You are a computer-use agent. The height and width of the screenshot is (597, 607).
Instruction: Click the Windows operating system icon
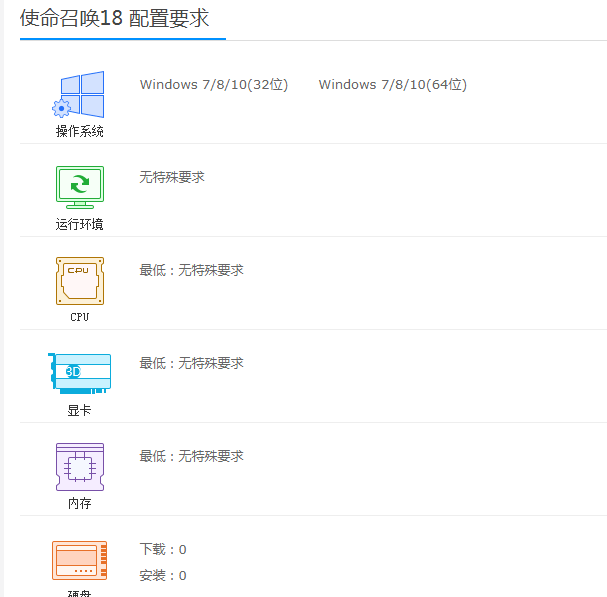[78, 94]
